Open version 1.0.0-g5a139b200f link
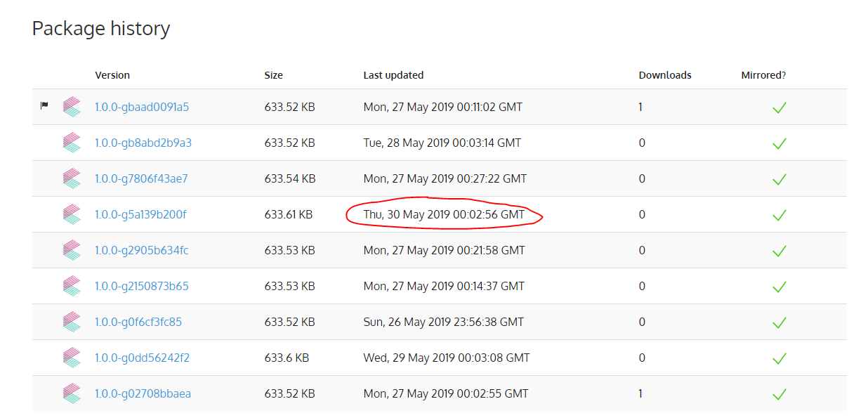 (140, 215)
